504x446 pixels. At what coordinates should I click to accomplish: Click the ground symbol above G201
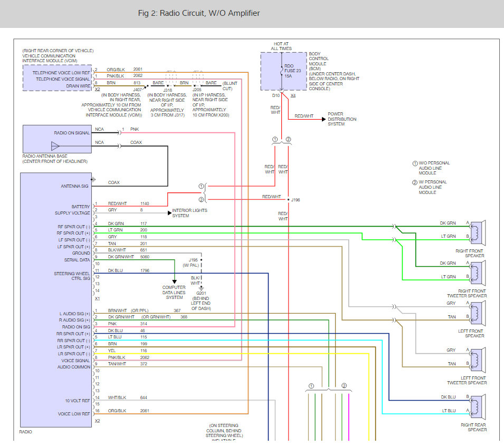point(201,288)
